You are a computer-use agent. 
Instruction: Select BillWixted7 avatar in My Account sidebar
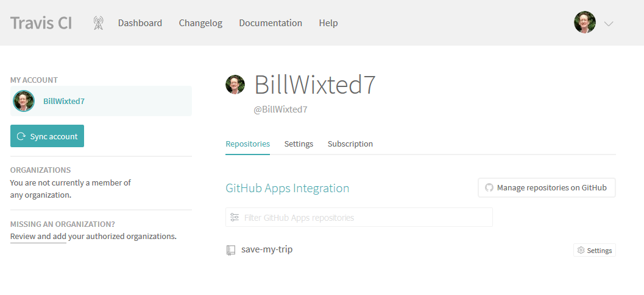click(24, 101)
